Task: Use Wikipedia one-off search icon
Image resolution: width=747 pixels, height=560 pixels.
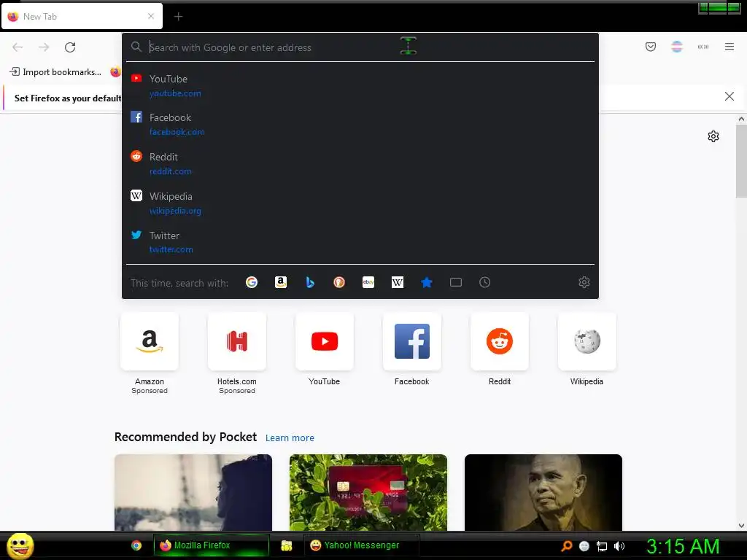Action: point(398,282)
